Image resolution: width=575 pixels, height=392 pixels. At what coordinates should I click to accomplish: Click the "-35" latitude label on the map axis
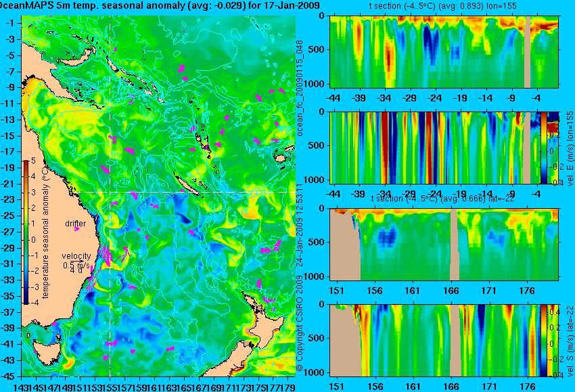click(x=7, y=296)
